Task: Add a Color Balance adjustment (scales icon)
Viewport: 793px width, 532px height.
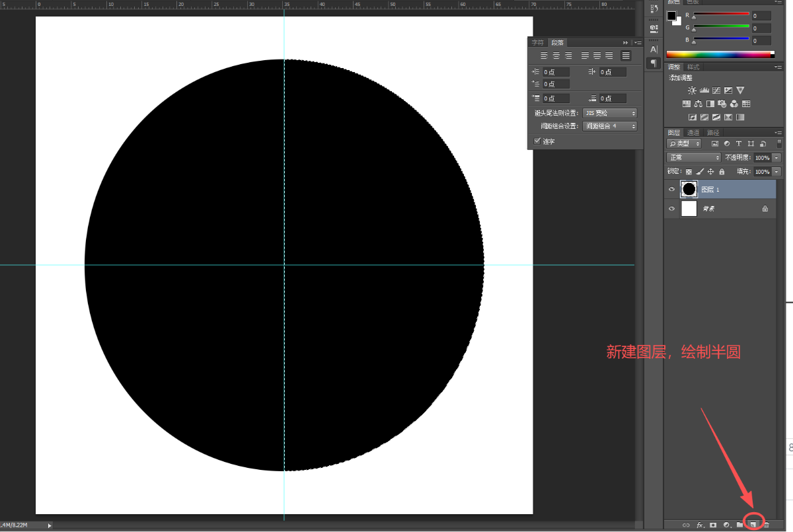Action: tap(699, 104)
